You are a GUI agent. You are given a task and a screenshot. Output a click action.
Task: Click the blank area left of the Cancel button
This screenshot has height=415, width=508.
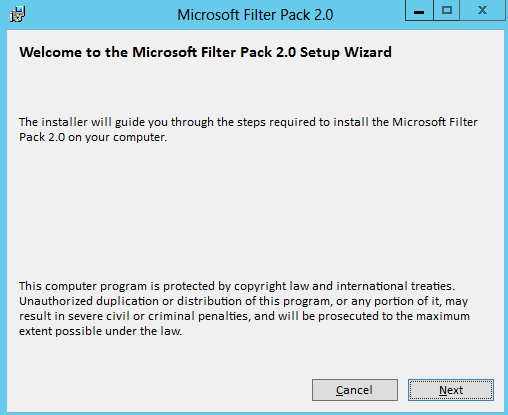pos(160,390)
